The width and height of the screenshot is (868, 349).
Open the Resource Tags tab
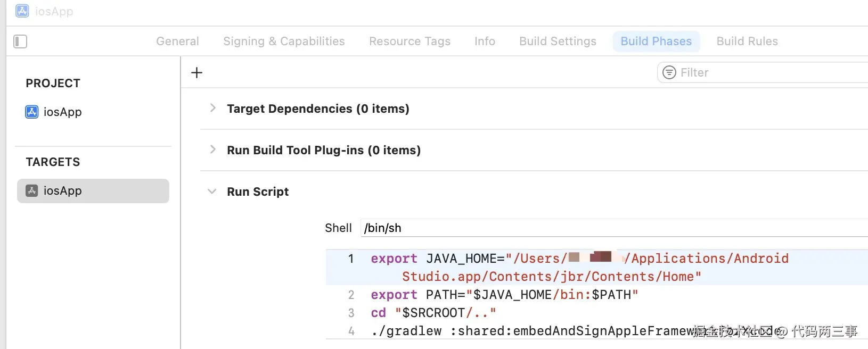(410, 41)
